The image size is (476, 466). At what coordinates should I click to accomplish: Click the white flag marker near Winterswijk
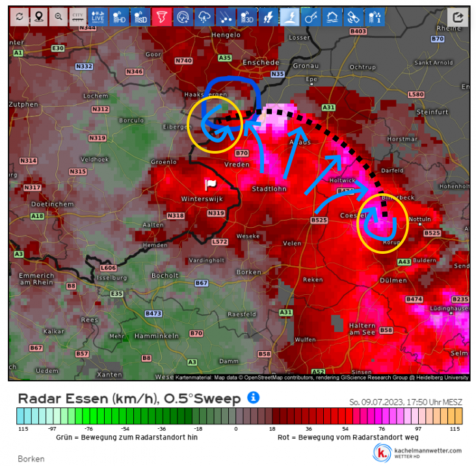(x=211, y=184)
